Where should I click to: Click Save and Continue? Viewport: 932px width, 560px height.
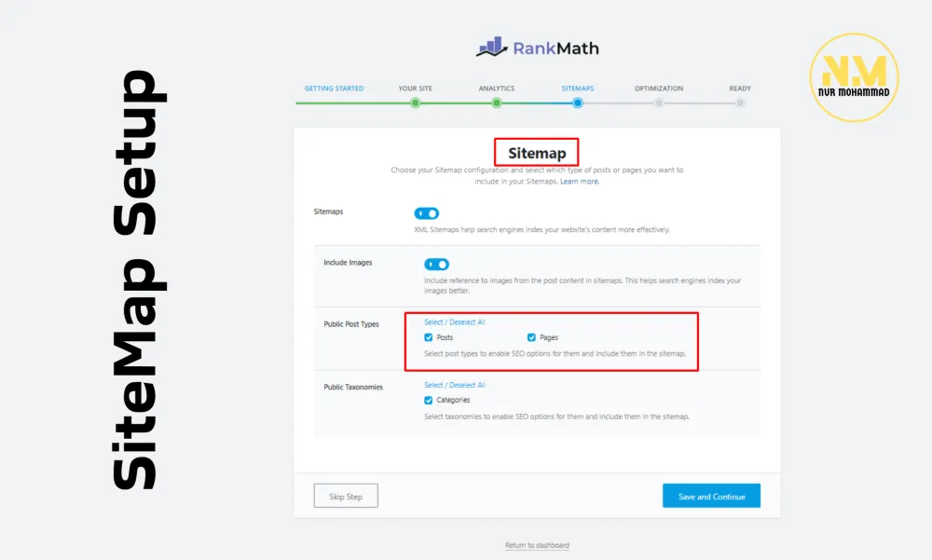711,496
